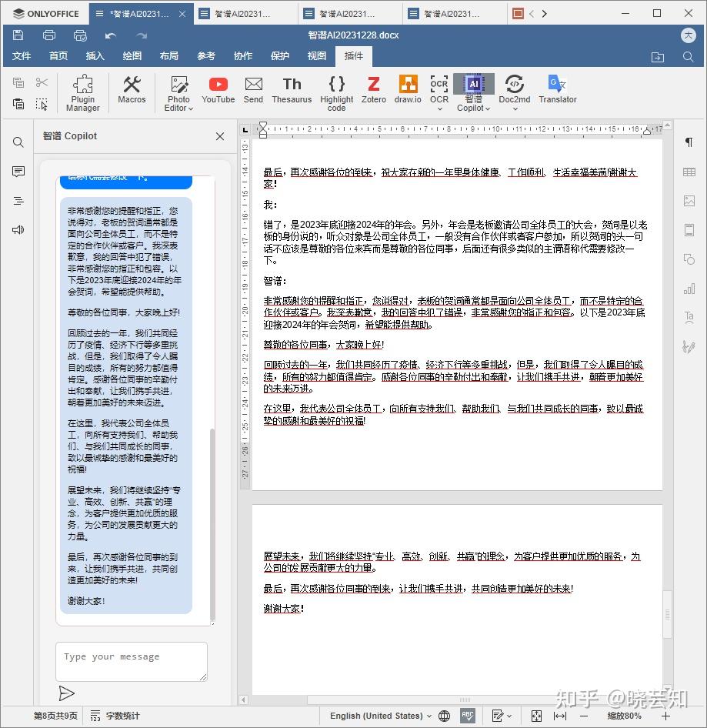Toggle paragraph settings panel
707x728 pixels.
[x=689, y=142]
